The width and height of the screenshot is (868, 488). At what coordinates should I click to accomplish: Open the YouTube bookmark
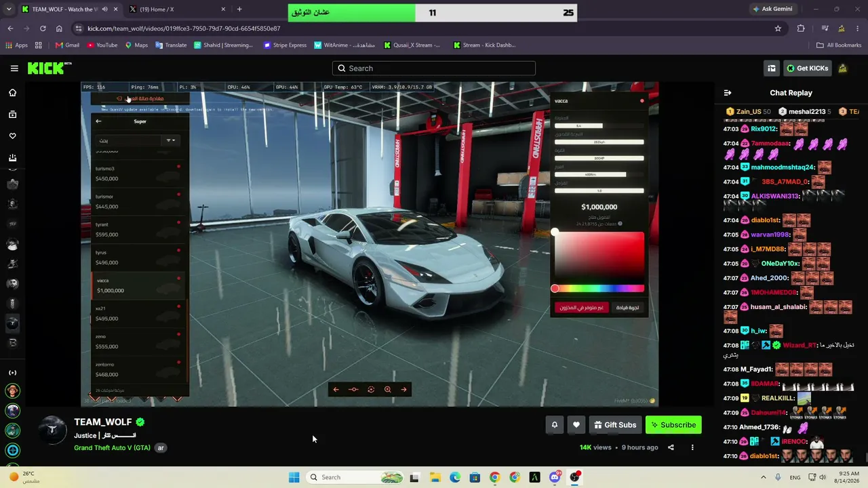102,45
